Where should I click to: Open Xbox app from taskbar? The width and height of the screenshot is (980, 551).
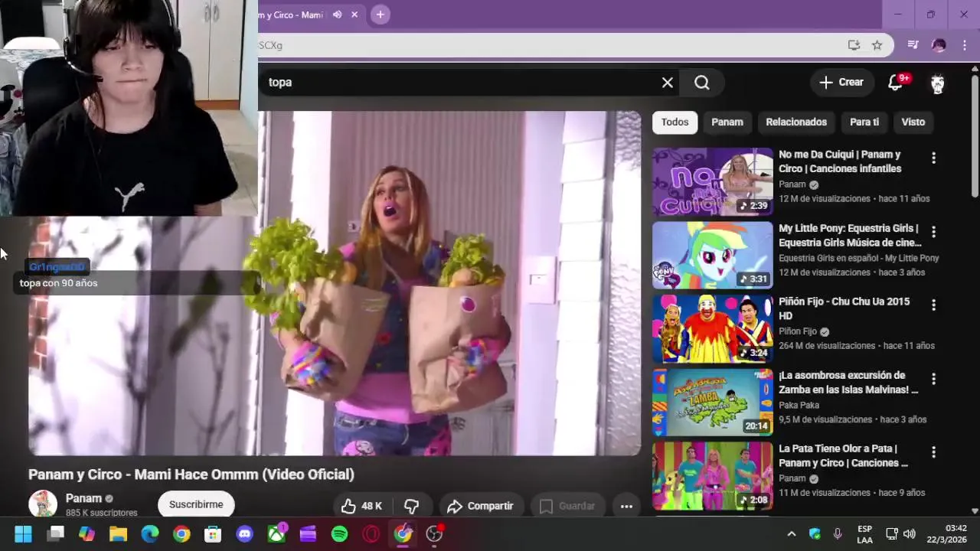point(276,533)
